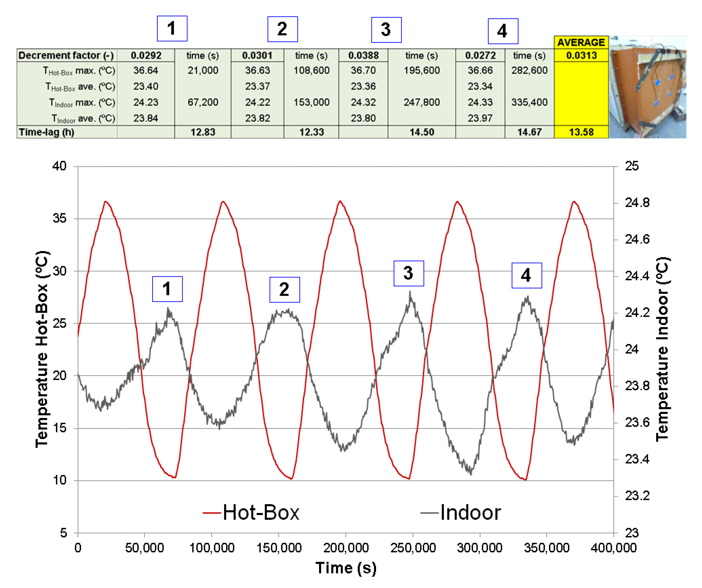Click blue box 3 above table
The width and height of the screenshot is (702, 588).
[x=386, y=30]
